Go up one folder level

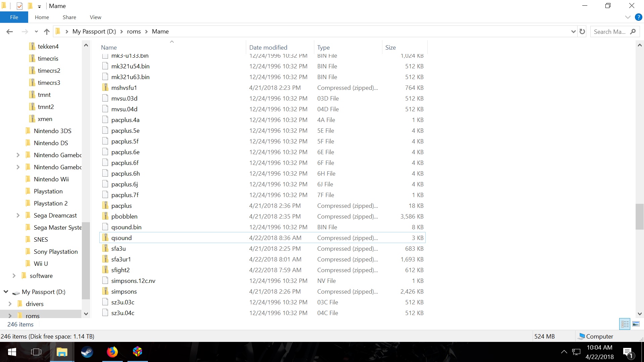47,32
